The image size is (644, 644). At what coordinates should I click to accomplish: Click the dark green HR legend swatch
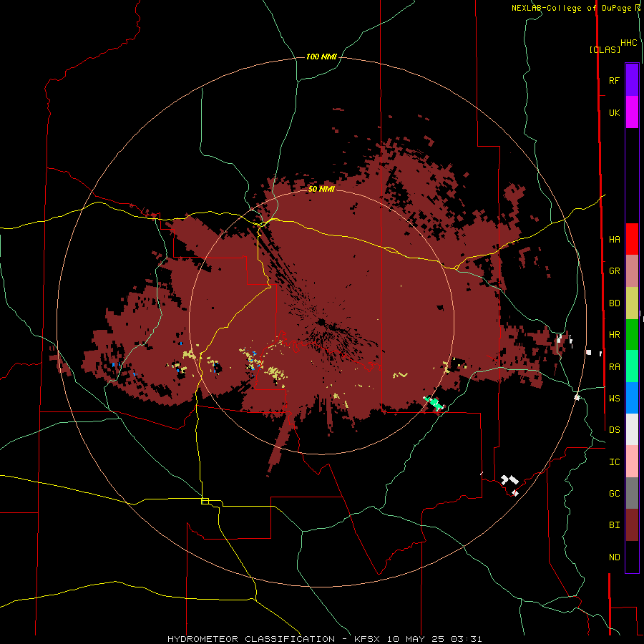pos(632,335)
